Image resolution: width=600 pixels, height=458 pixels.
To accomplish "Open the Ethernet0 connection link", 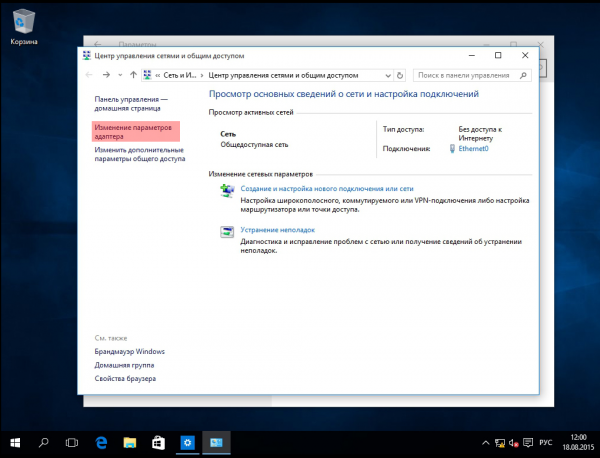I will point(473,148).
